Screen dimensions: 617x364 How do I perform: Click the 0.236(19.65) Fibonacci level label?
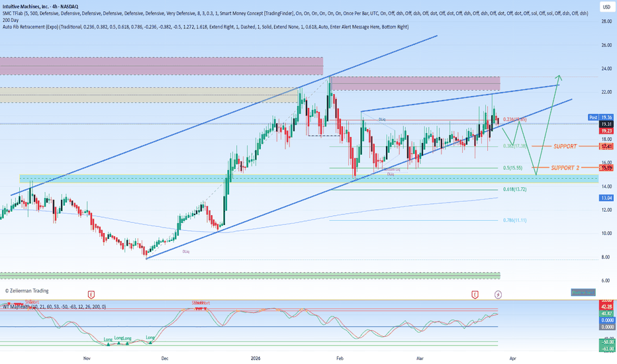(x=514, y=119)
